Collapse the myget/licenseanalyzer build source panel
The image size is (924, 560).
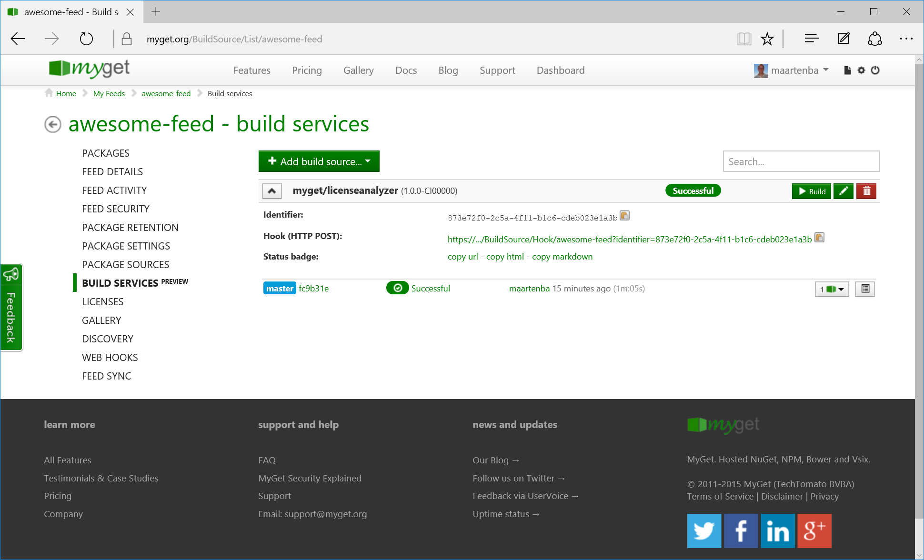pos(271,190)
